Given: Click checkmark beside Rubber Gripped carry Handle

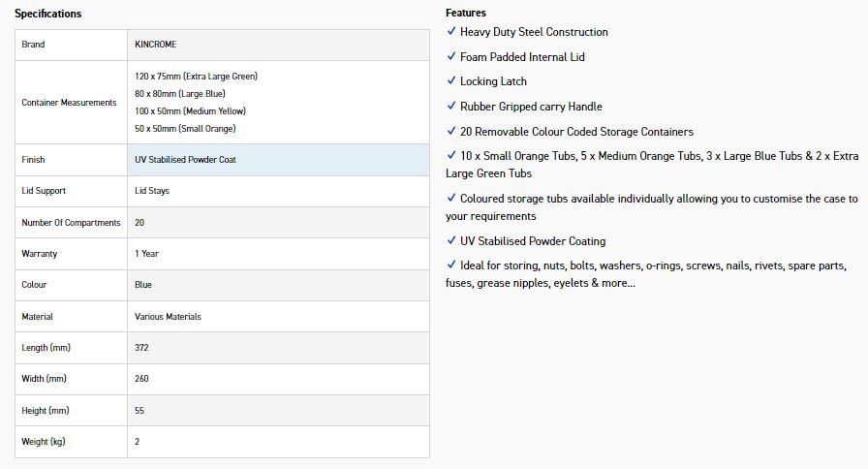Looking at the screenshot, I should coord(451,106).
